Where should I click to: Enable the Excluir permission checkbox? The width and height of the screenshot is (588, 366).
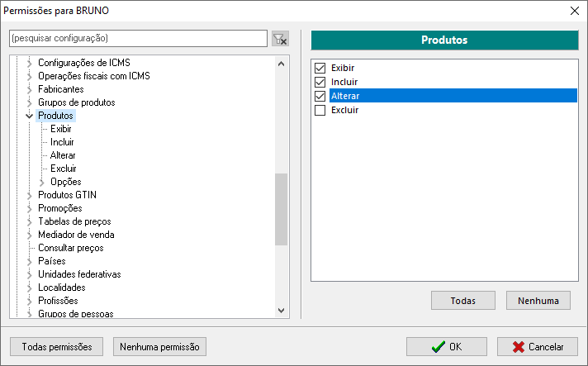coord(320,110)
